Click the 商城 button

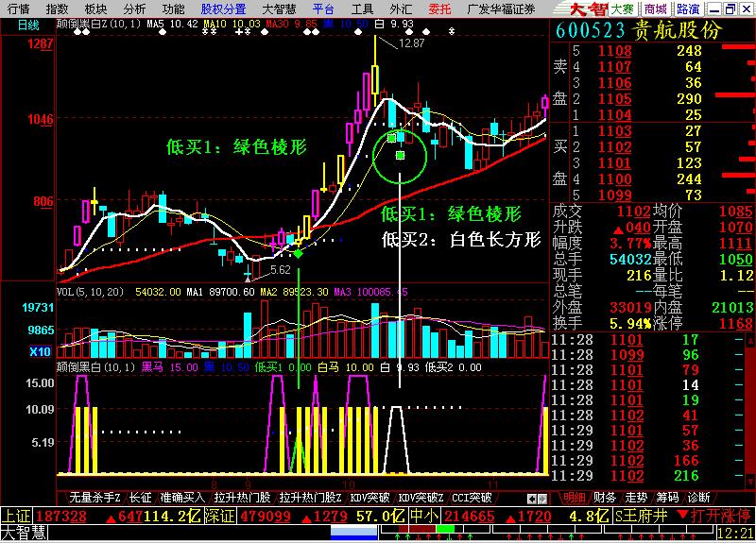click(x=656, y=8)
